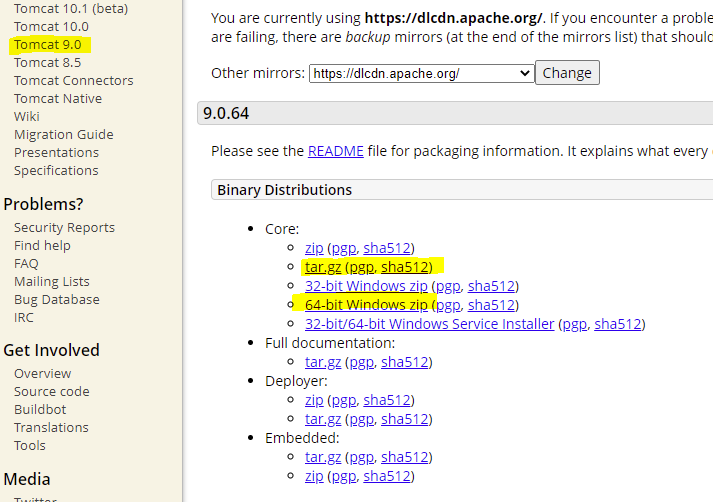The image size is (713, 502).
Task: Open the Specifications link
Action: coord(56,171)
